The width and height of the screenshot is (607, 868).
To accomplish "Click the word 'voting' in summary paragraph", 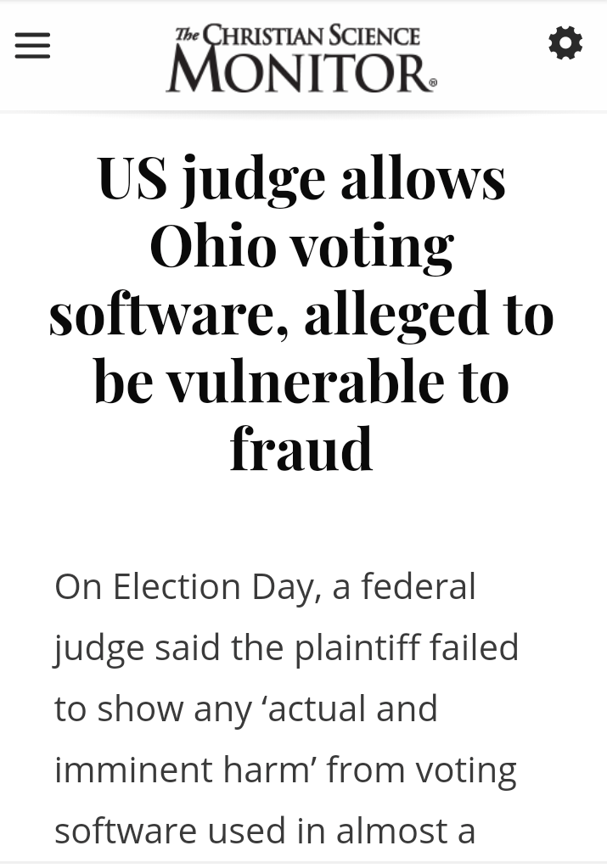I will point(465,770).
